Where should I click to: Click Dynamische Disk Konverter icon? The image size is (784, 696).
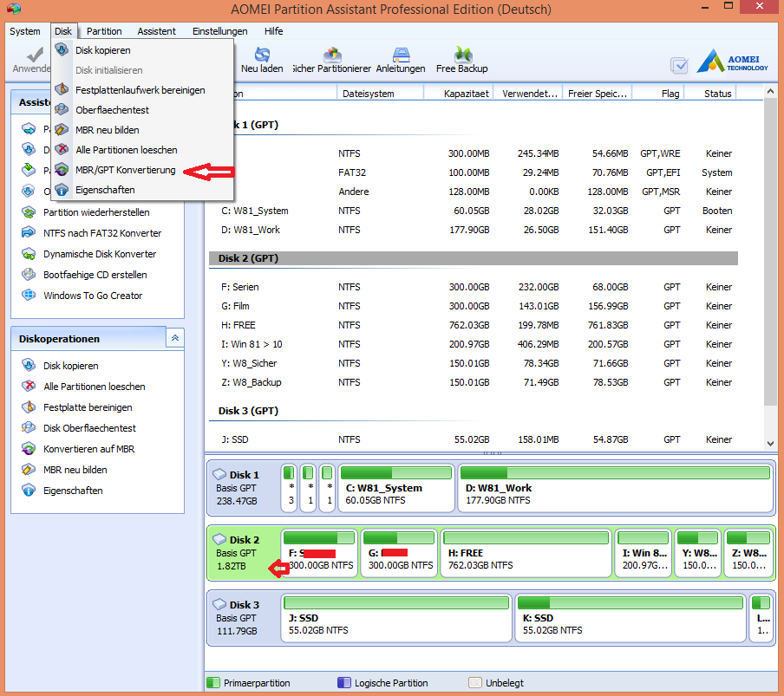[29, 254]
